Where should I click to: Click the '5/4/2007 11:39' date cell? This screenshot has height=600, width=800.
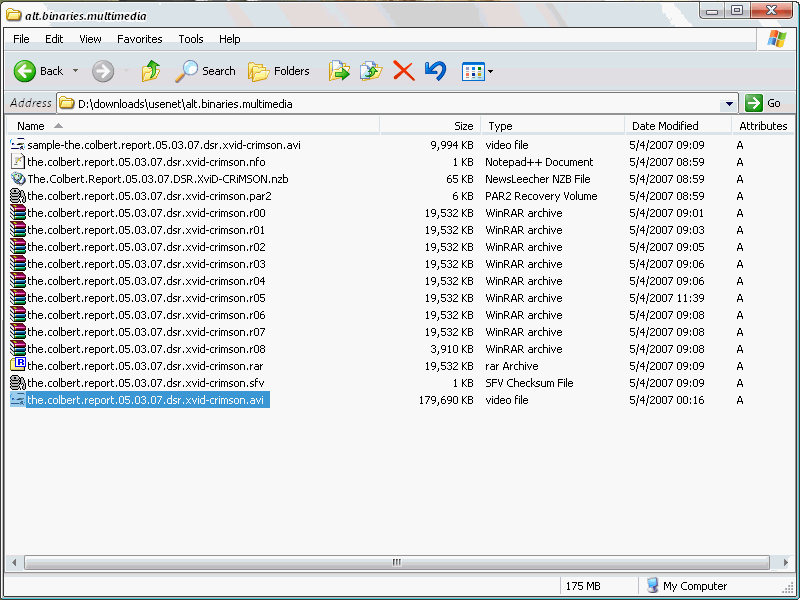pyautogui.click(x=667, y=298)
